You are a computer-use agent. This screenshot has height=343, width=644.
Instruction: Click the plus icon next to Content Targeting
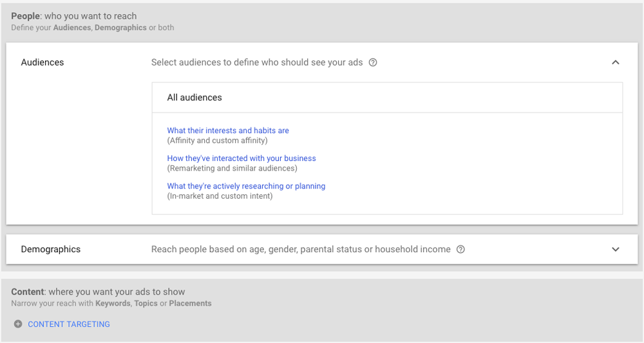[x=18, y=324]
